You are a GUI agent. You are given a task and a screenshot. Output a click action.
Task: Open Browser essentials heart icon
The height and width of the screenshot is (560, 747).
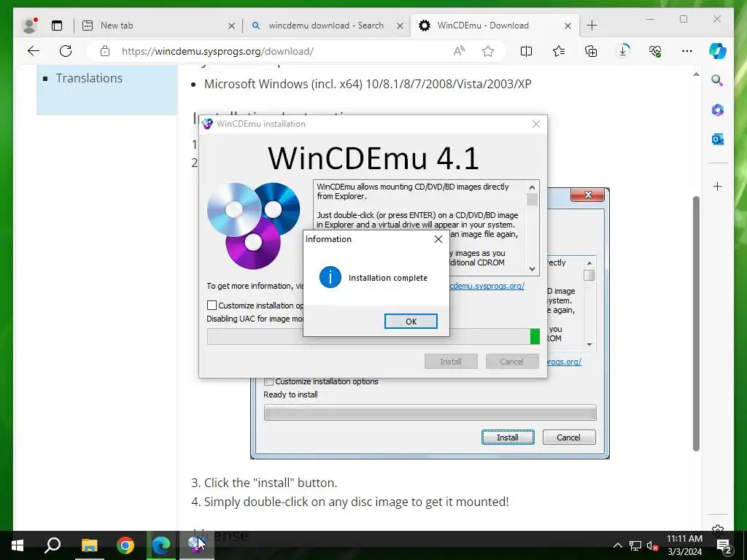click(655, 51)
